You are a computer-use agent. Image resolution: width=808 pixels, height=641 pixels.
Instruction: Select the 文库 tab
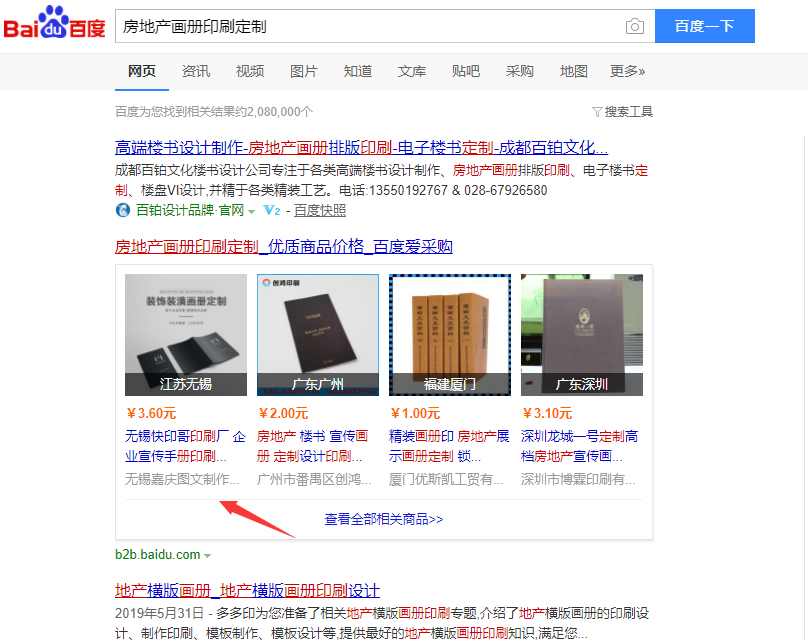(412, 71)
